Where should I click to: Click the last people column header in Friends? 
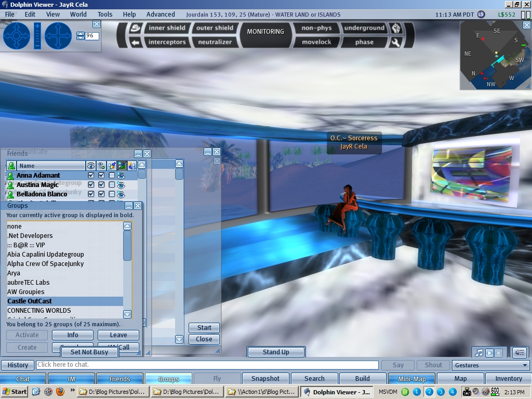(x=131, y=166)
